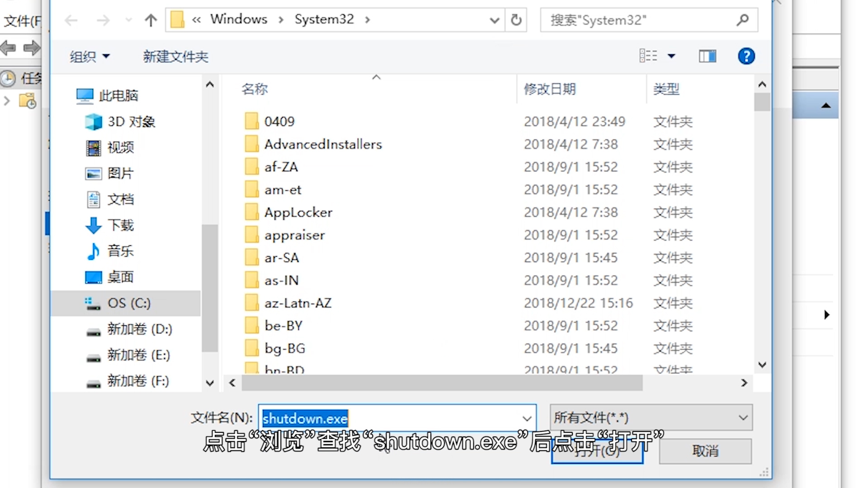Screen dimensions: 868x488
Task: Select the AppLocker folder
Action: (x=298, y=212)
